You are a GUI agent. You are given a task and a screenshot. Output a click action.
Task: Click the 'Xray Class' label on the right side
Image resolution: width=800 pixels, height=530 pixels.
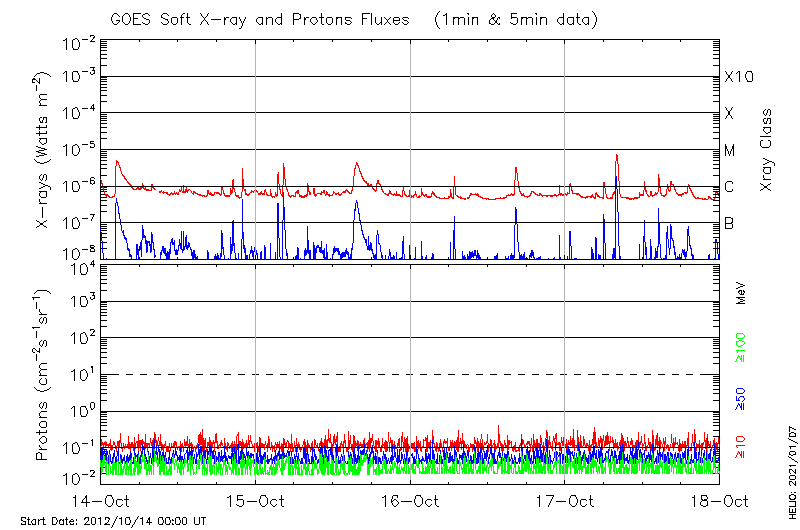[766, 150]
